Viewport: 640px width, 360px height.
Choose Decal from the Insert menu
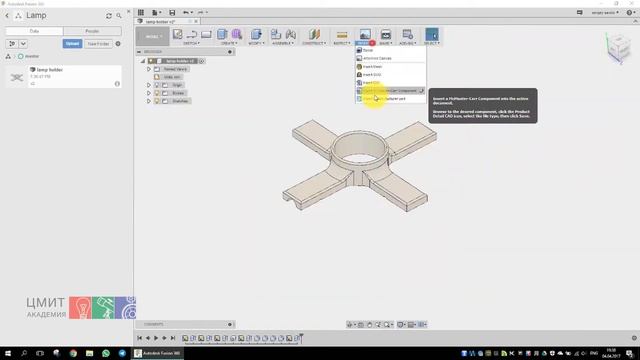coord(391,50)
